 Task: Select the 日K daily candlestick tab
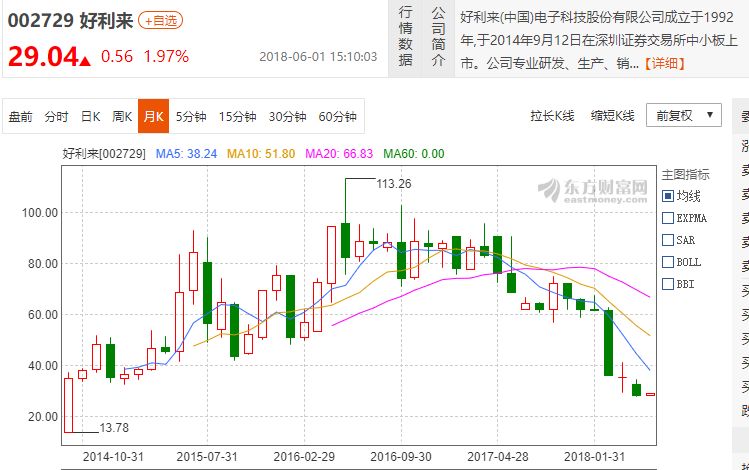tap(90, 116)
